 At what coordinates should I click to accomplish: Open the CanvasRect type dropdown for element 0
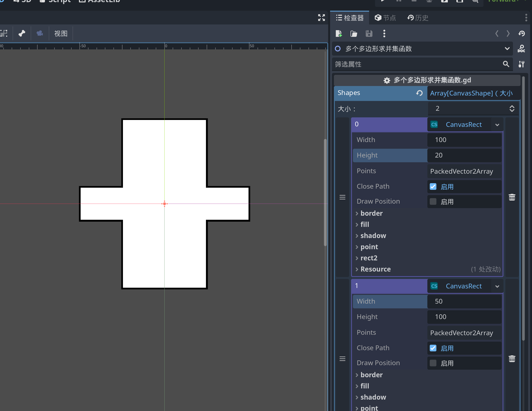click(497, 124)
